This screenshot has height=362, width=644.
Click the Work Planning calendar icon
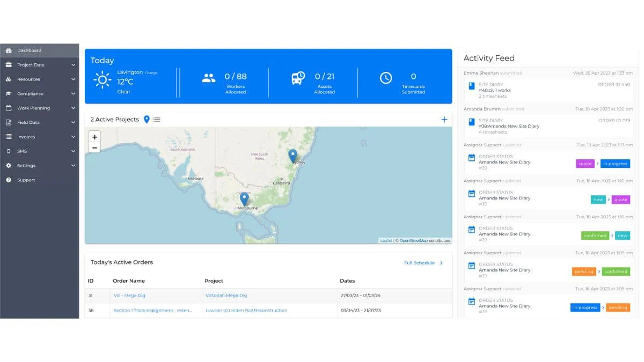click(9, 108)
